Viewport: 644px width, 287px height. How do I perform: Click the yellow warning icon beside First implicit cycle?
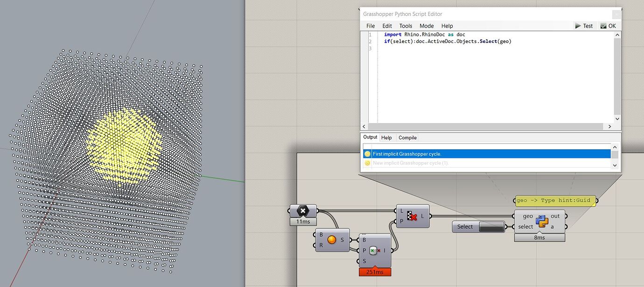click(367, 154)
